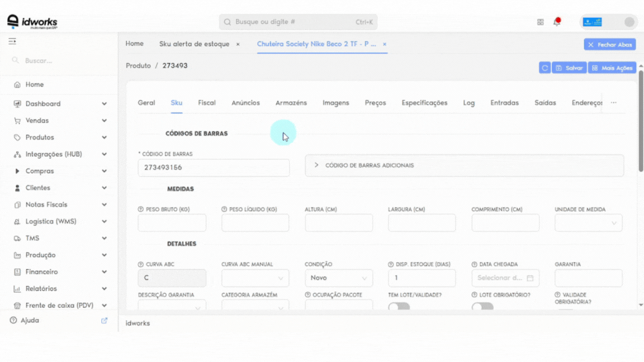Switch to the Anúncios tab
The width and height of the screenshot is (644, 362).
point(245,103)
